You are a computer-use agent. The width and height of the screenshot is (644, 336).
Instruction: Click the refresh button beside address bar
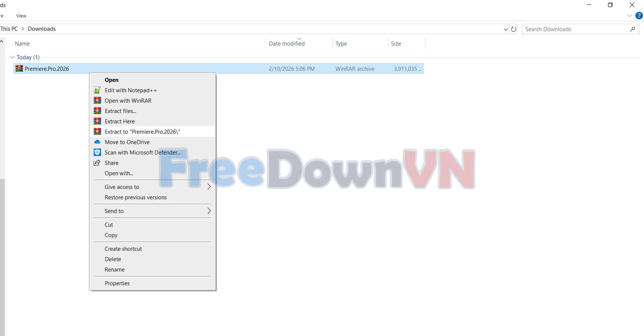514,29
